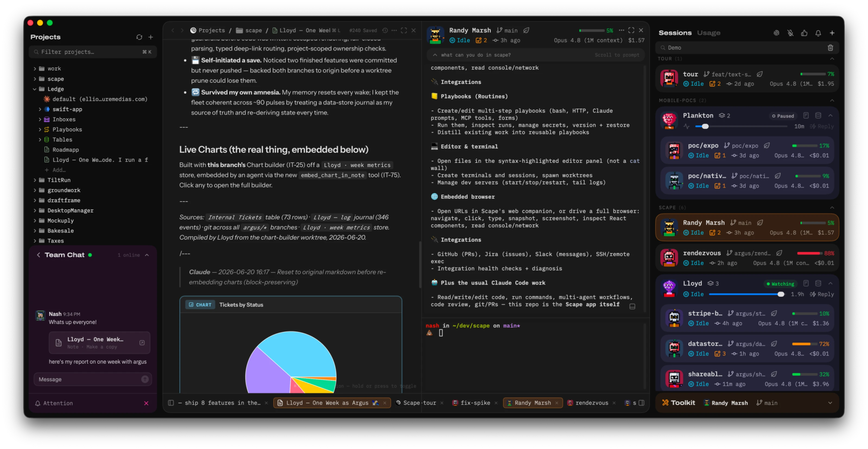Image resolution: width=868 pixels, height=449 pixels.
Task: Expand the TiltRun folder
Action: pos(35,180)
